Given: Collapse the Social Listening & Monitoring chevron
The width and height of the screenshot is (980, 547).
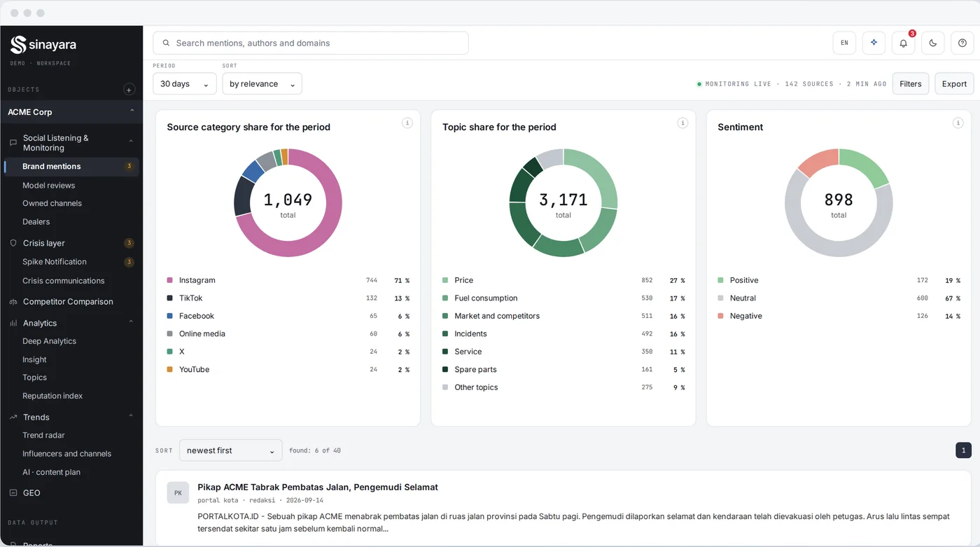Looking at the screenshot, I should 131,141.
